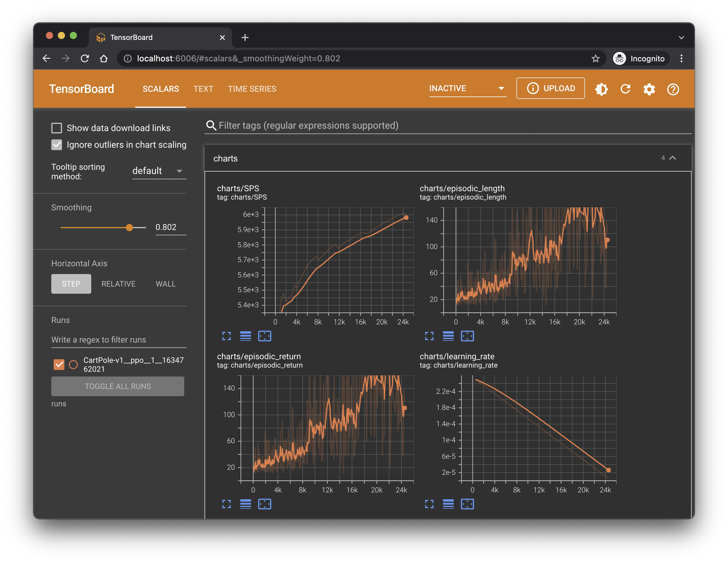
Task: Fit domain to data on charts/SPS
Action: [x=265, y=336]
